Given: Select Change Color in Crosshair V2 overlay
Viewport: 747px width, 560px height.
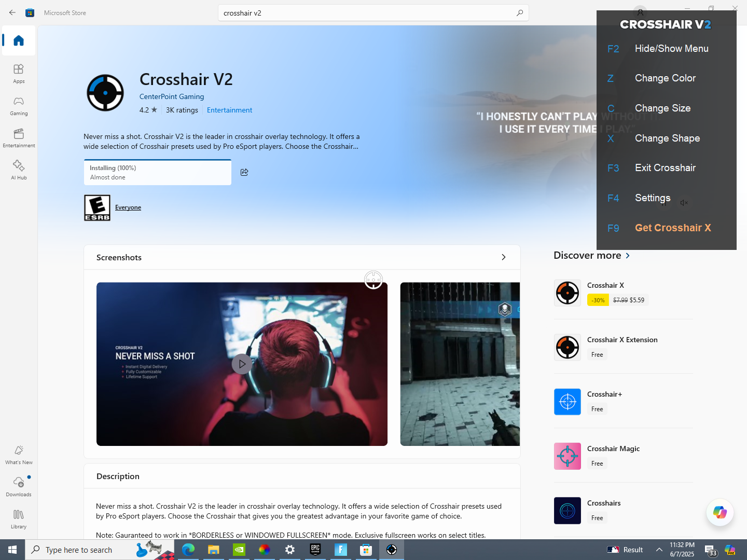Looking at the screenshot, I should pos(665,78).
